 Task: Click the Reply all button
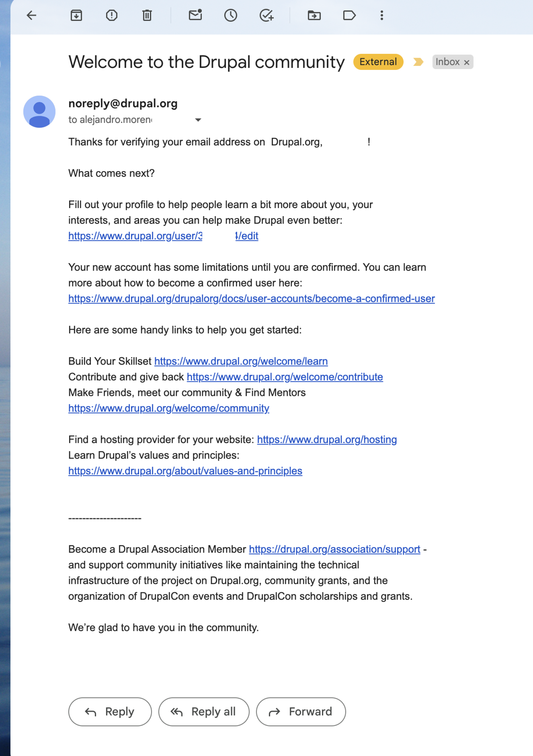coord(204,712)
